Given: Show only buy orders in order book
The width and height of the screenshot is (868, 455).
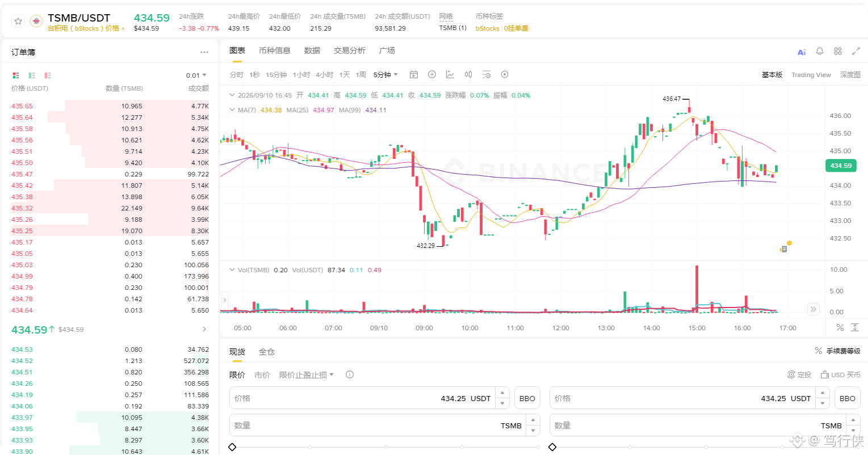Looking at the screenshot, I should tap(32, 75).
